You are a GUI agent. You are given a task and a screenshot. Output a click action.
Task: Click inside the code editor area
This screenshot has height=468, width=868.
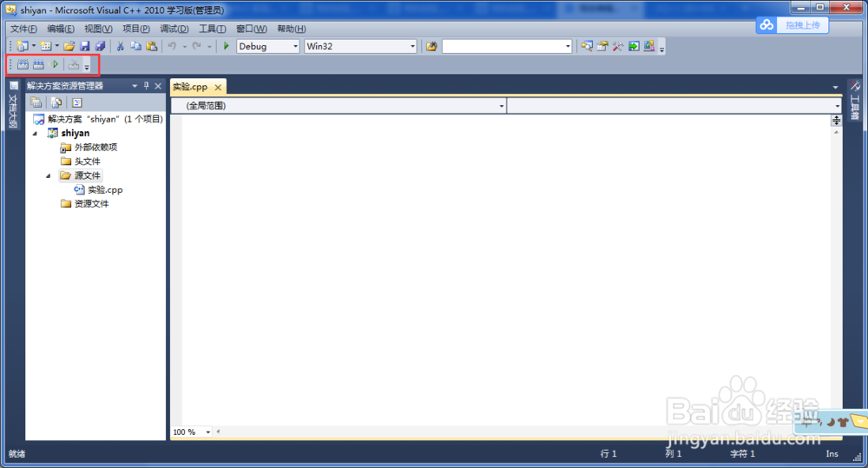coord(507,270)
